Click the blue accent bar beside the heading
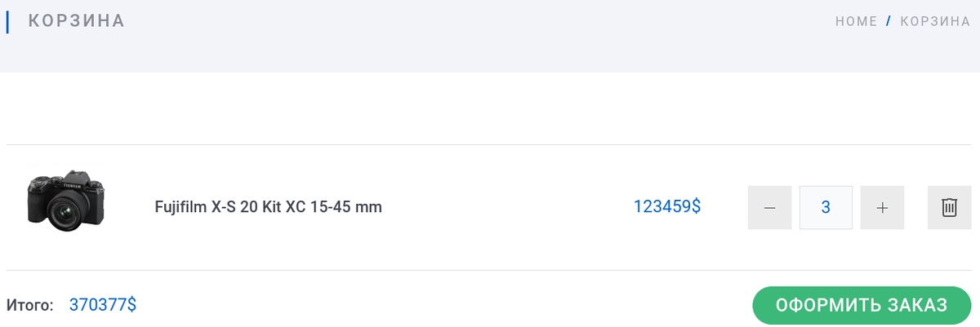 tap(7, 22)
